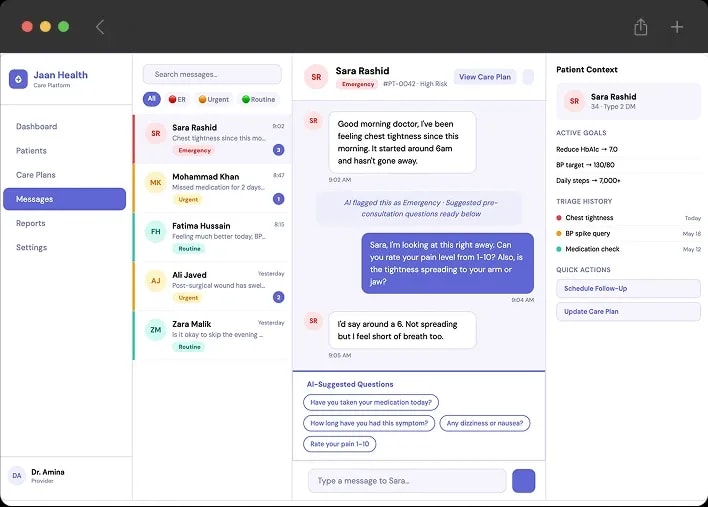708x507 pixels.
Task: Click the macOS green fullscreen dot
Action: pos(64,27)
